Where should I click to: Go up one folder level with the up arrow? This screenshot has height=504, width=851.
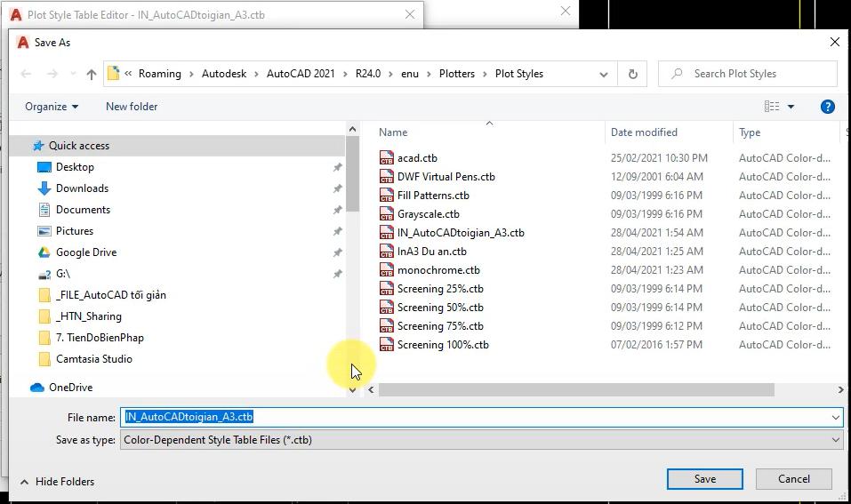coord(92,75)
